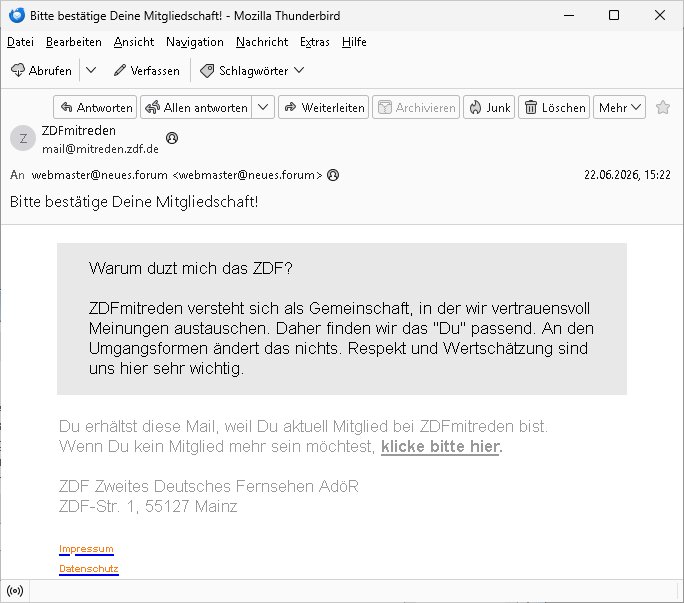Screen dimensions: 684x603
Task: Open the Extras menu
Action: coord(315,42)
